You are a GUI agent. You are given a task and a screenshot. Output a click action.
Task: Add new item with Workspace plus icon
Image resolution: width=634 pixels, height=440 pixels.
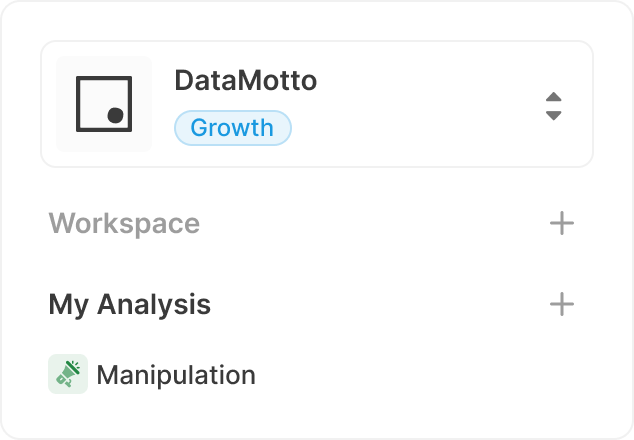562,223
